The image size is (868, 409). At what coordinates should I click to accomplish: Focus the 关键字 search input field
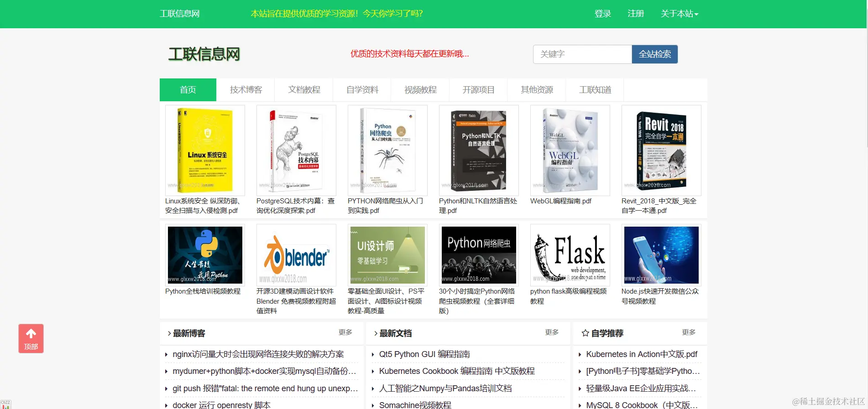point(582,54)
